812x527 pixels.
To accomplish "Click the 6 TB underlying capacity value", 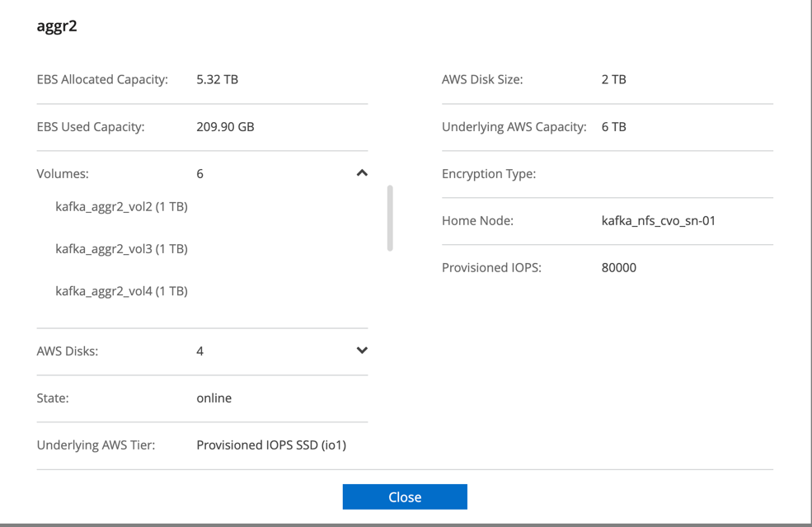I will click(x=613, y=127).
